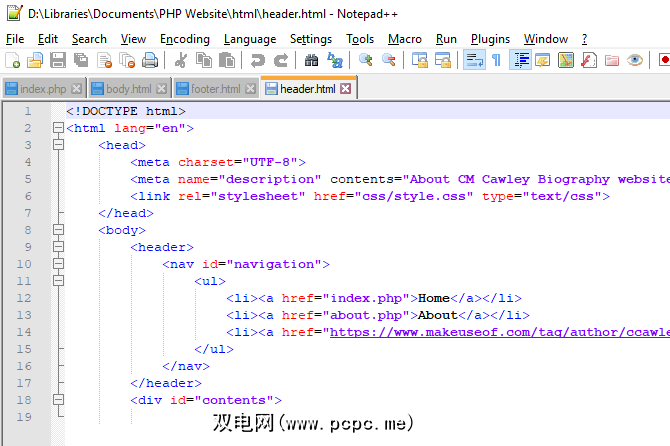Open the Run menu
This screenshot has height=446, width=670.
pos(446,39)
